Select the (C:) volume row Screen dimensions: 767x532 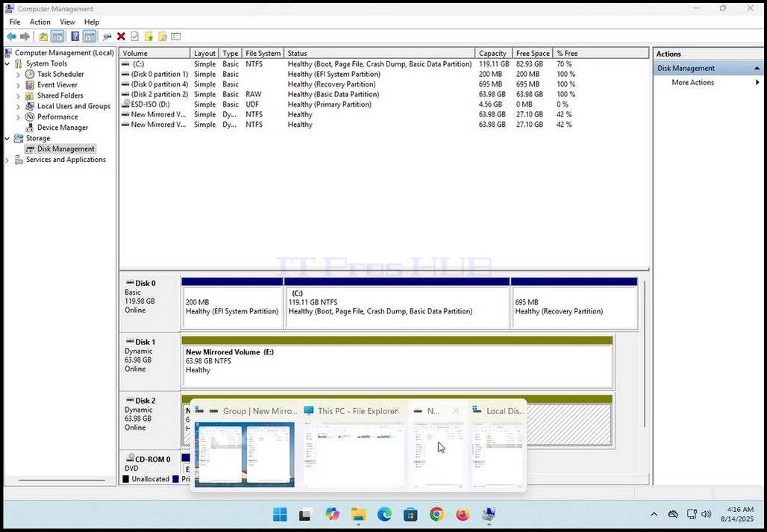(x=384, y=64)
